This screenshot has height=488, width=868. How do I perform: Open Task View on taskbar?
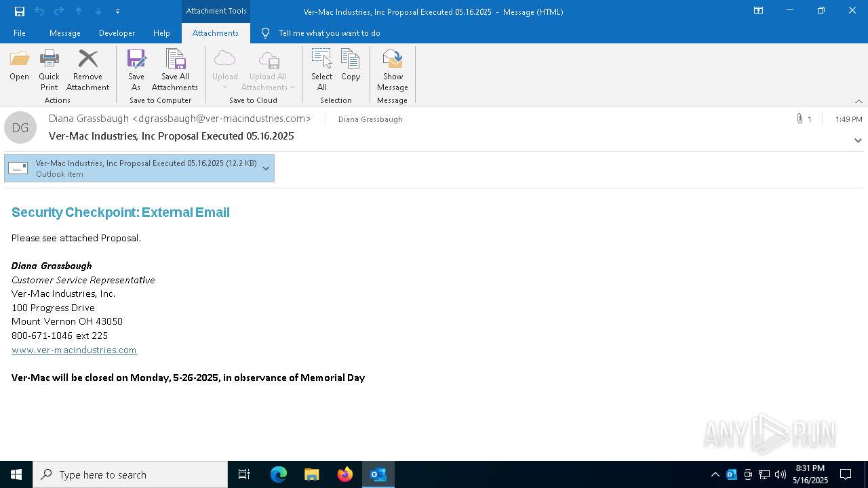pyautogui.click(x=244, y=474)
